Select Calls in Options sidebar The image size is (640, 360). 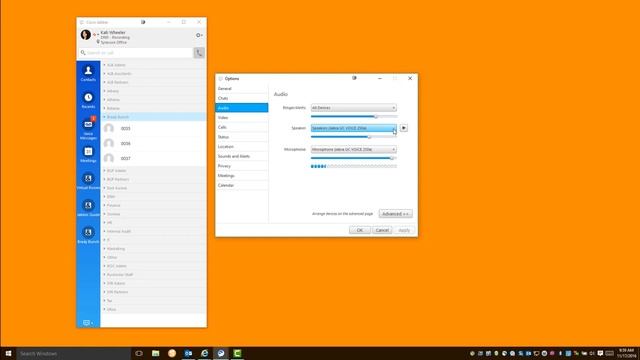[x=242, y=127]
